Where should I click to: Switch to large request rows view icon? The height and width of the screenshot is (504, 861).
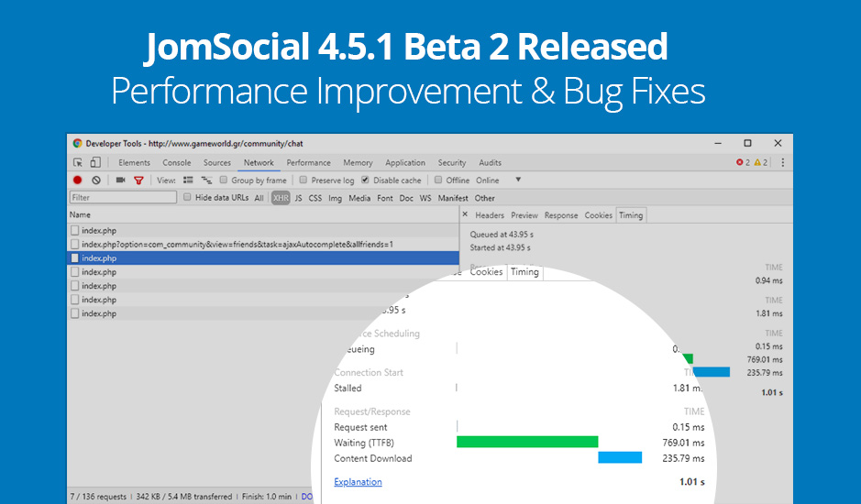(188, 181)
